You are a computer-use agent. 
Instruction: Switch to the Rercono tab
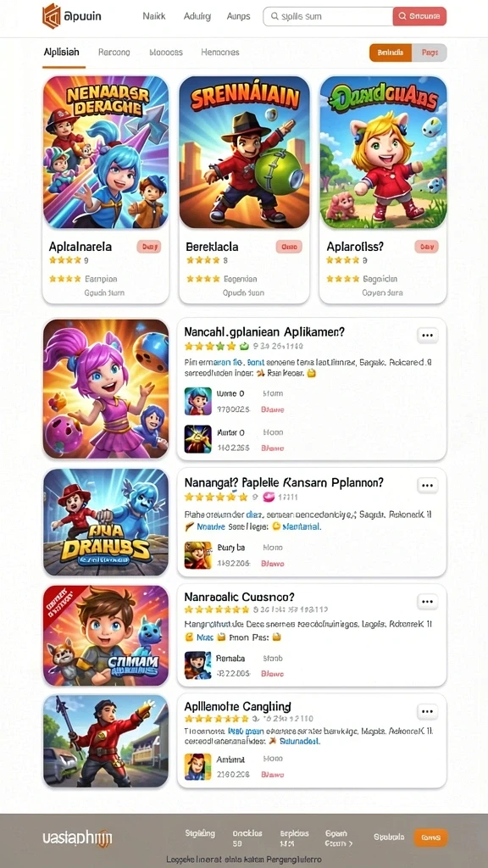tap(114, 52)
